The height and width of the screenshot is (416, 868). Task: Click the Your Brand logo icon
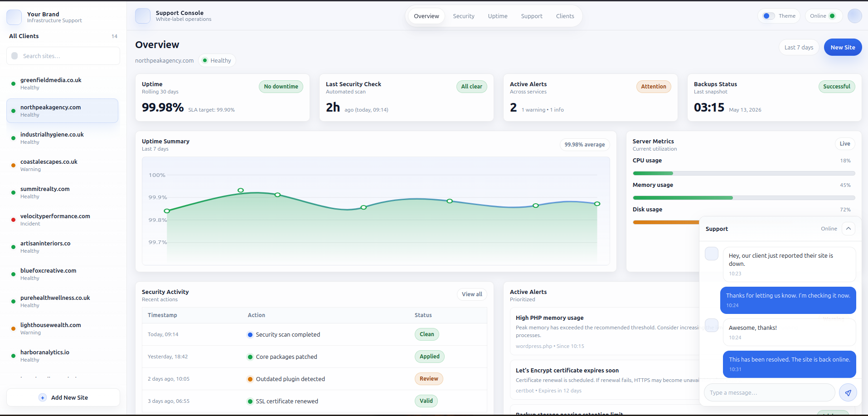[14, 17]
